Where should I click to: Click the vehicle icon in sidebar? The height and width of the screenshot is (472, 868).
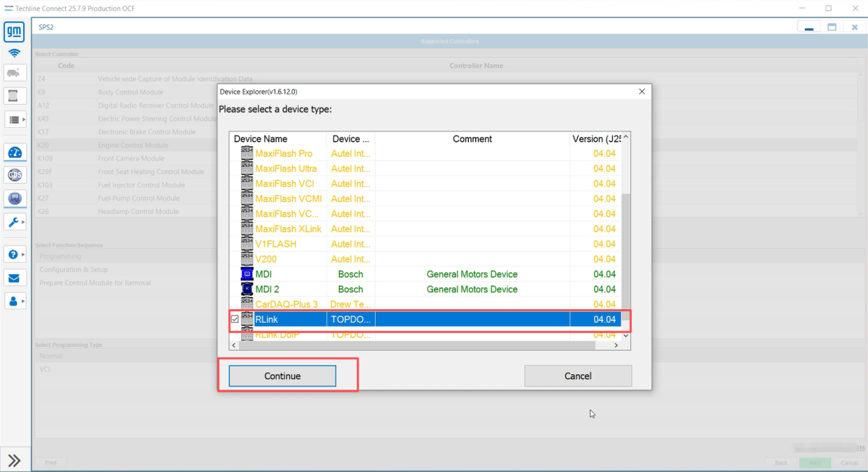coord(14,73)
